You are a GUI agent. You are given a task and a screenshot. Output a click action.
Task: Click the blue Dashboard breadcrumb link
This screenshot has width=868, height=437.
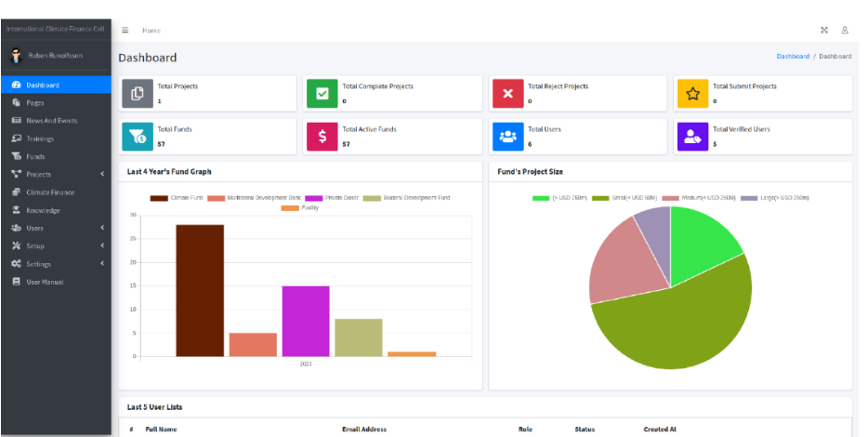pos(793,57)
